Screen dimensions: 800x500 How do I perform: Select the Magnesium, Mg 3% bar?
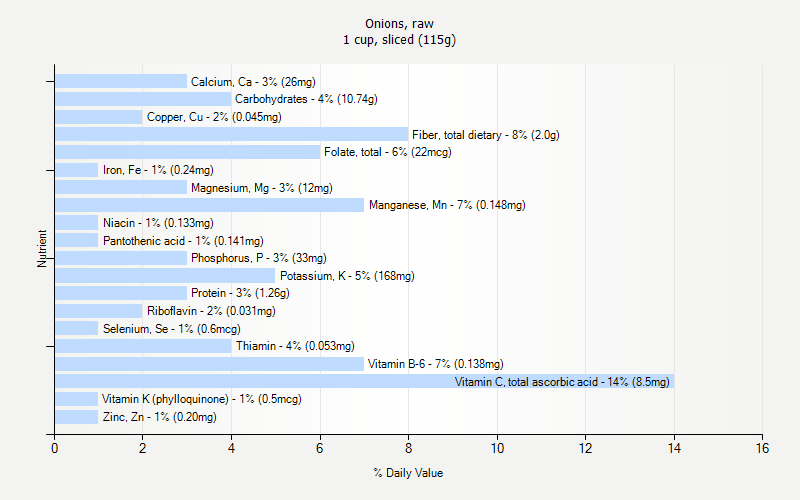(121, 187)
